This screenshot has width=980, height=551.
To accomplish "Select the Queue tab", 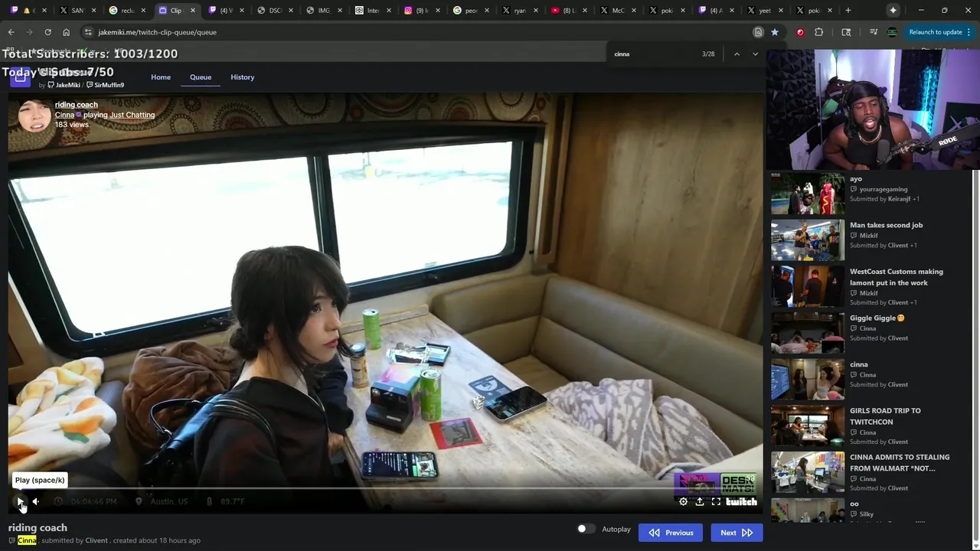I will (x=201, y=77).
